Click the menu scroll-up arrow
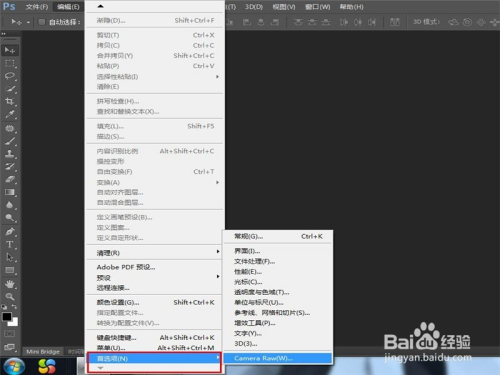500x375 pixels. pyautogui.click(x=100, y=6)
